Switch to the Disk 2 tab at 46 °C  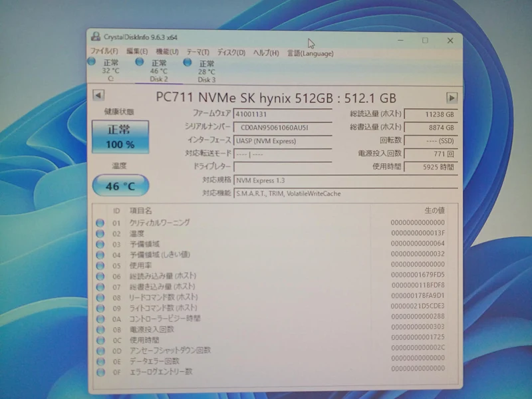coord(159,71)
